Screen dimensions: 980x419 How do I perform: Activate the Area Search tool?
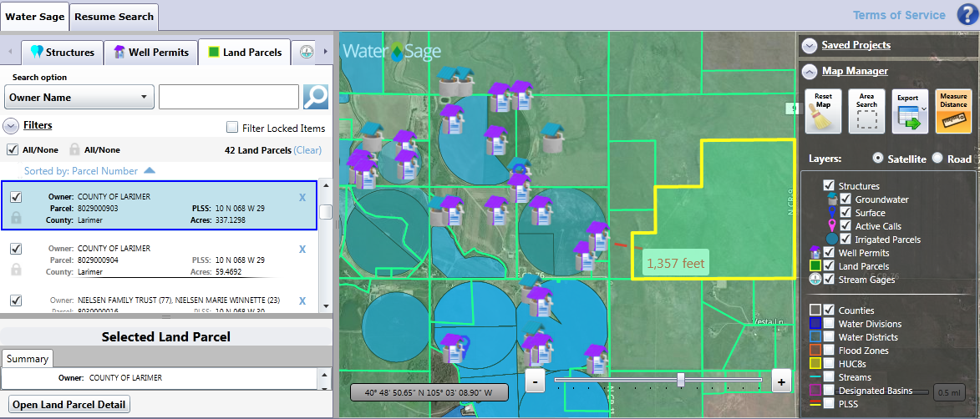pos(866,111)
